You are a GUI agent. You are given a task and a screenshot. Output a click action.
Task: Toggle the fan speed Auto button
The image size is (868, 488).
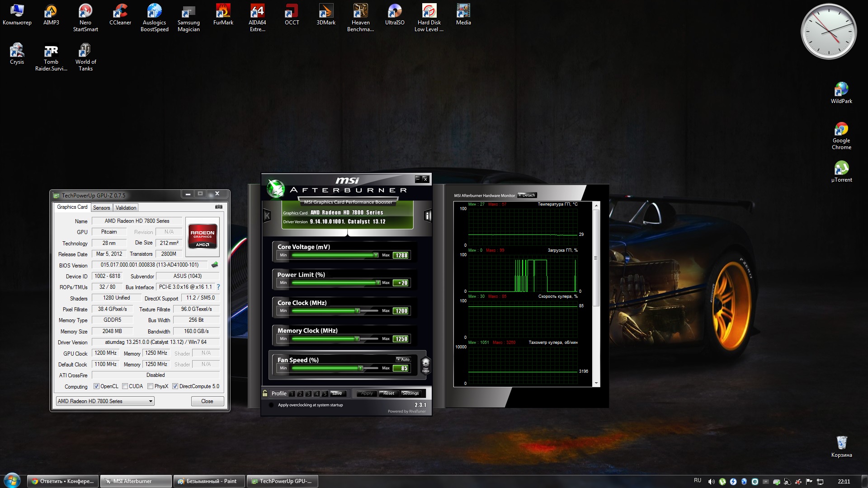tap(403, 360)
